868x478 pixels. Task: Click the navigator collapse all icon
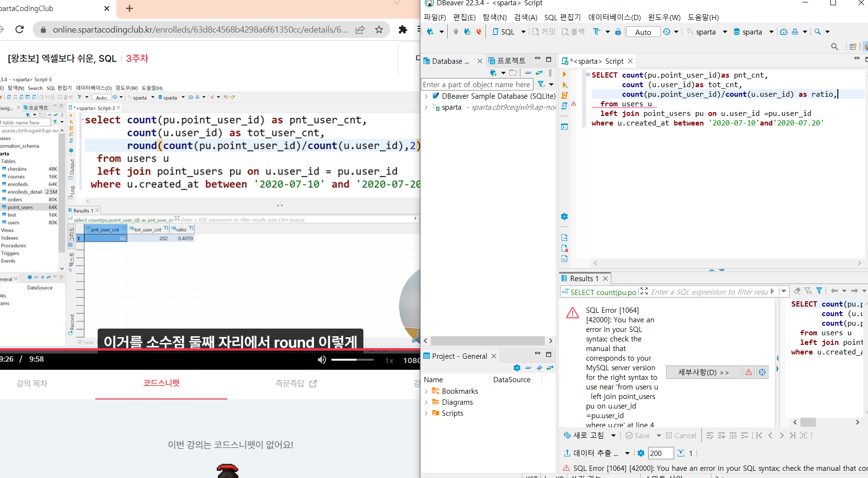(528, 73)
